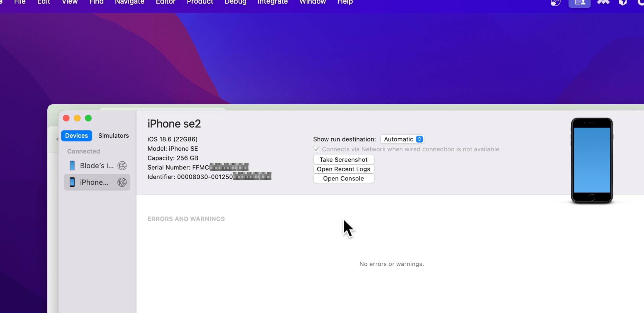This screenshot has width=644, height=313.
Task: Click the blue phone icon for Blode's device
Action: 72,165
